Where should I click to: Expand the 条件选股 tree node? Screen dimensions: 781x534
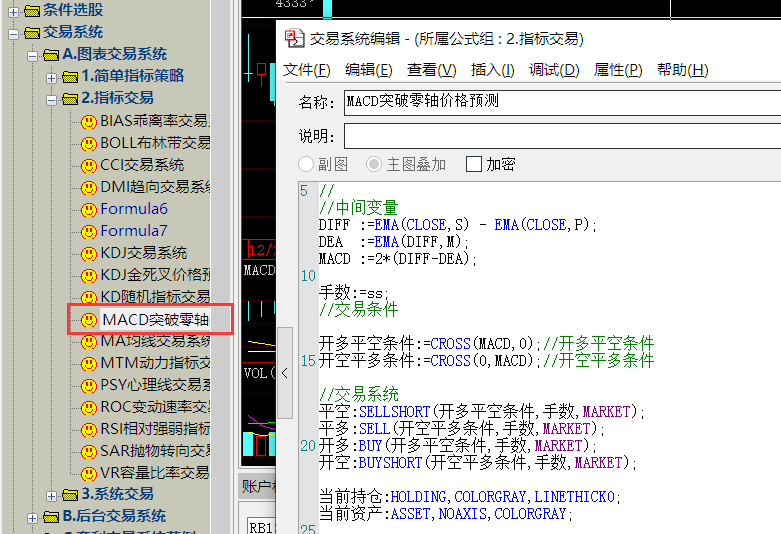[13, 11]
